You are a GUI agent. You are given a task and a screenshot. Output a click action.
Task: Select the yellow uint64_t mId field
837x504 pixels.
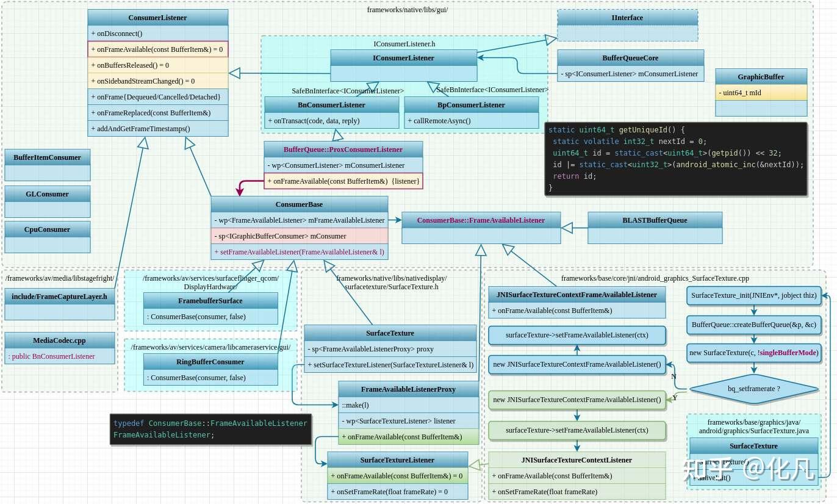761,93
